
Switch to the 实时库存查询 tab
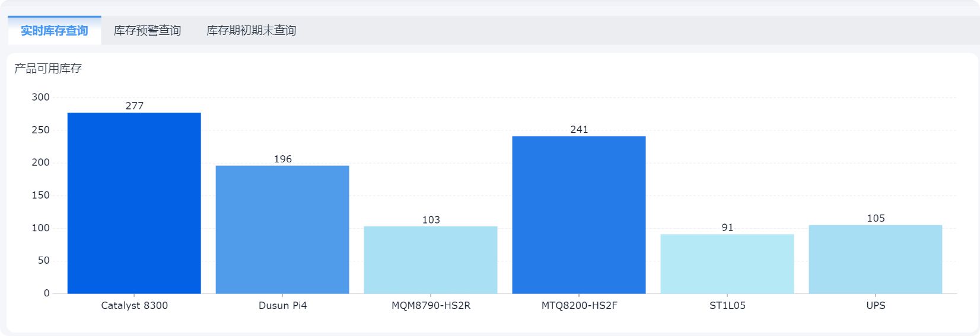[55, 30]
